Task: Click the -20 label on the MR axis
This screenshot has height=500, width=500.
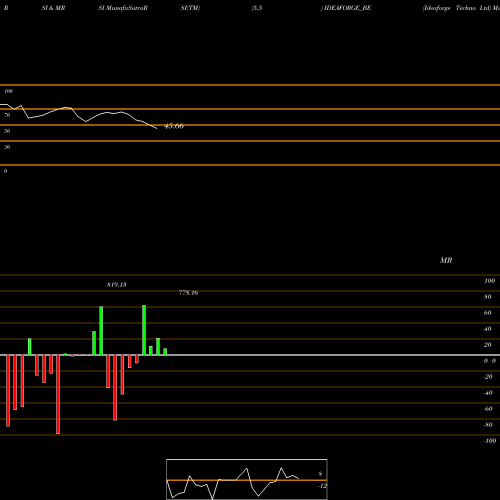Action: pos(488,377)
